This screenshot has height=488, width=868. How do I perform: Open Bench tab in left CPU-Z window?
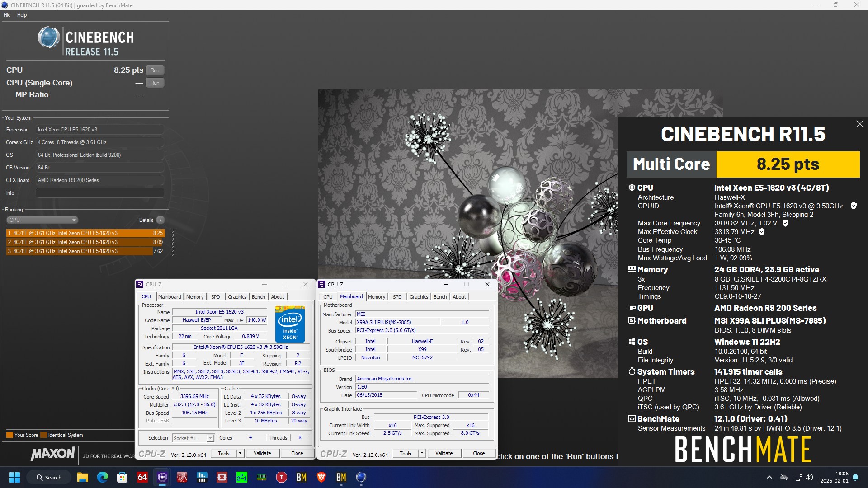coord(259,297)
